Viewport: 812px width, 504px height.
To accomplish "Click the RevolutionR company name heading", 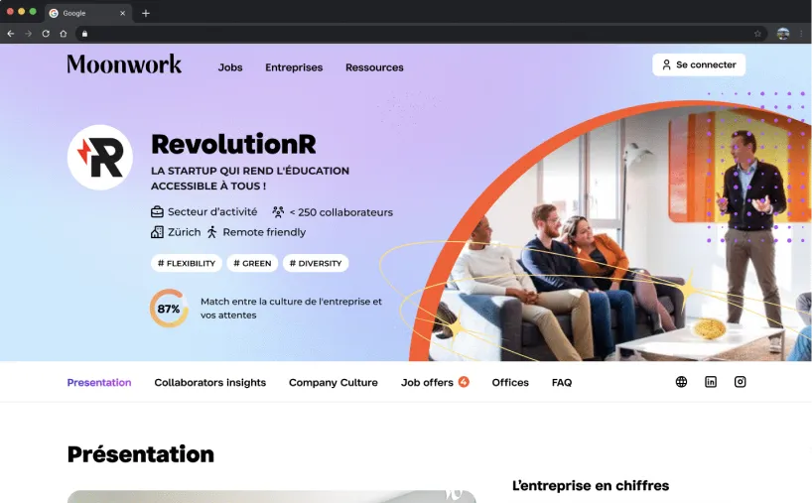I will point(233,145).
